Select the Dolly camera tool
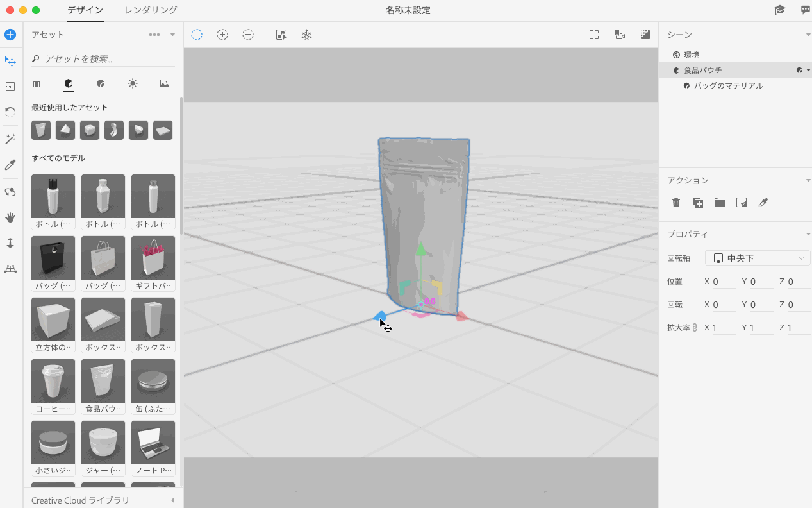The height and width of the screenshot is (508, 812). point(10,243)
